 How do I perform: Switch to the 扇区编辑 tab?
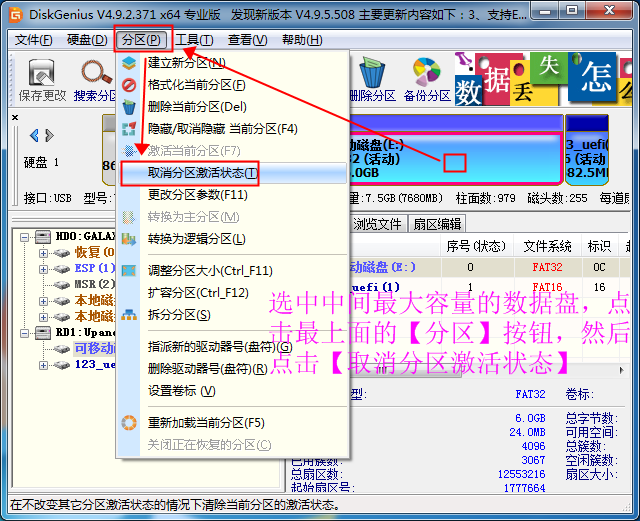(437, 224)
